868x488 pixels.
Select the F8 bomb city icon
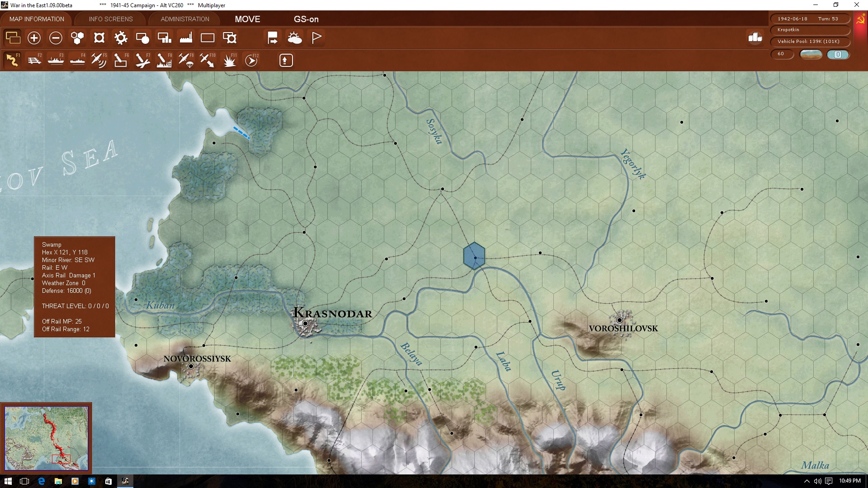[164, 60]
